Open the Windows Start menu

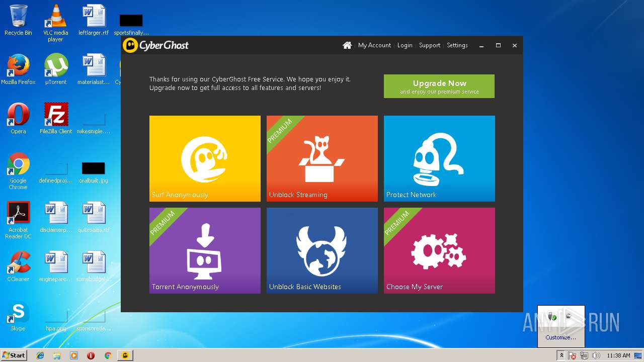14,355
